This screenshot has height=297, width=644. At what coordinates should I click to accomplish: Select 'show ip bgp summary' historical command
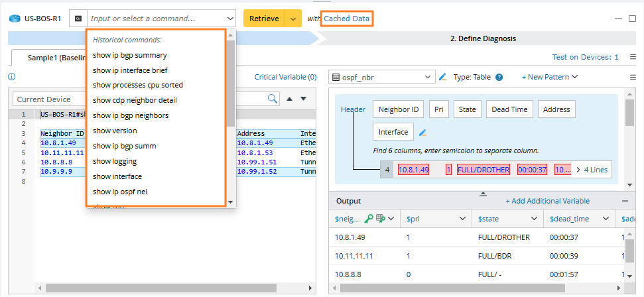[x=129, y=55]
